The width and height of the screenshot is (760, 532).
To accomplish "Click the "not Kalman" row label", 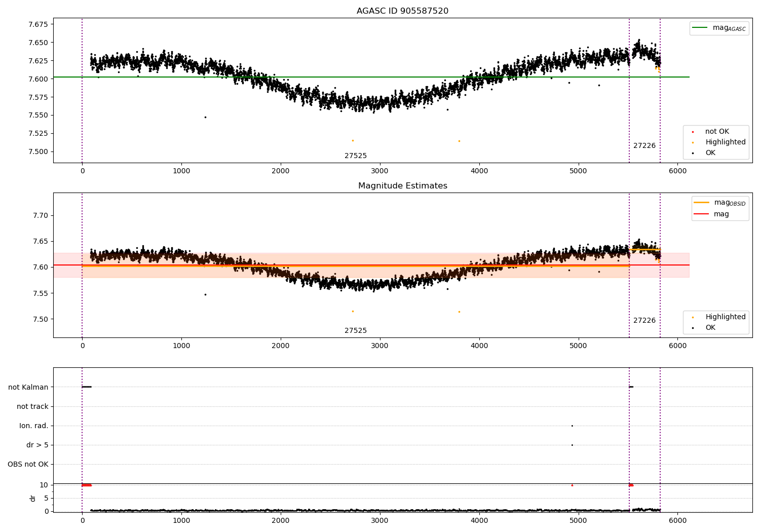I will coord(28,388).
